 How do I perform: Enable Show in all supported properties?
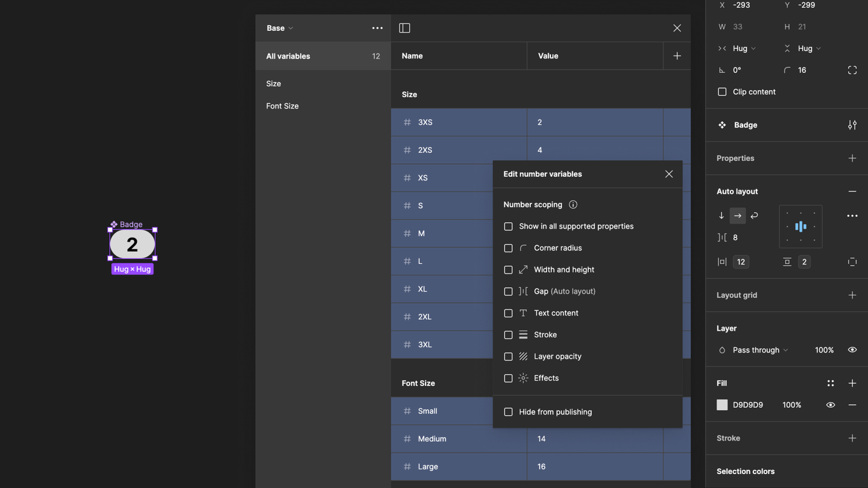(508, 227)
